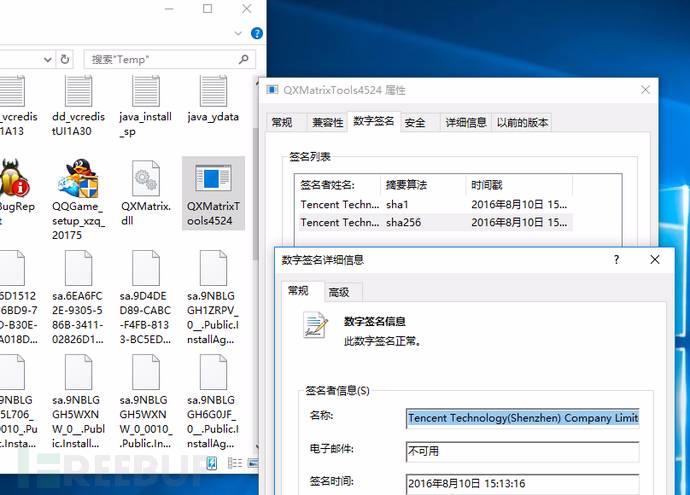
Task: Click the search magnifier icon
Action: click(x=243, y=59)
